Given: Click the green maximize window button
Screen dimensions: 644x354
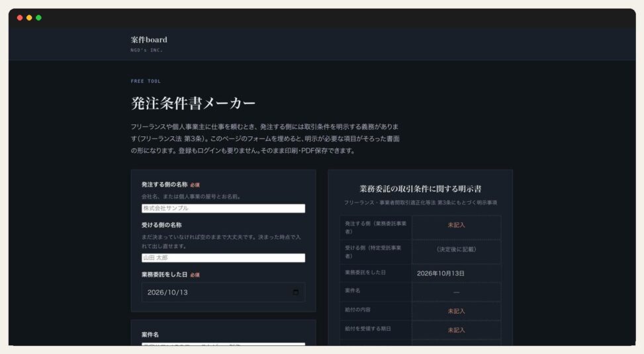Looking at the screenshot, I should [x=38, y=18].
